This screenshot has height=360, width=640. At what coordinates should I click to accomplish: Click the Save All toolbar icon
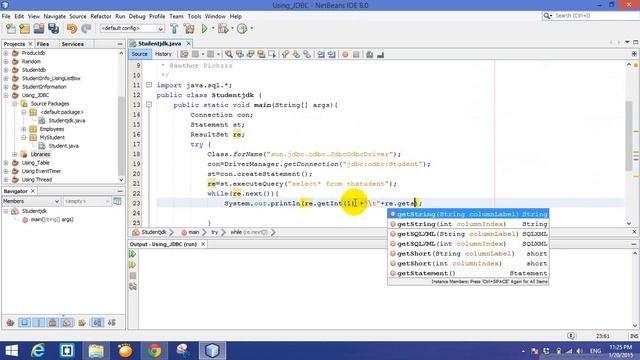[53, 29]
